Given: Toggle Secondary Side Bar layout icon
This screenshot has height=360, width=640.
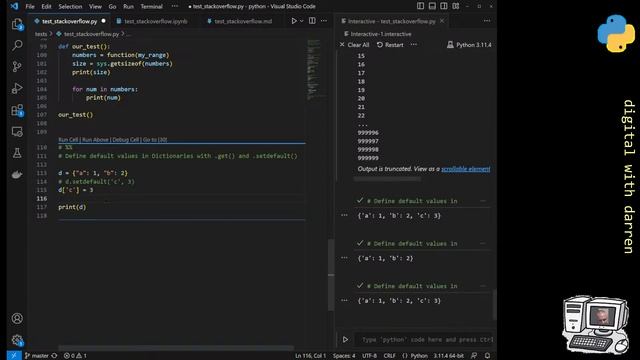Looking at the screenshot, I should point(444,6).
